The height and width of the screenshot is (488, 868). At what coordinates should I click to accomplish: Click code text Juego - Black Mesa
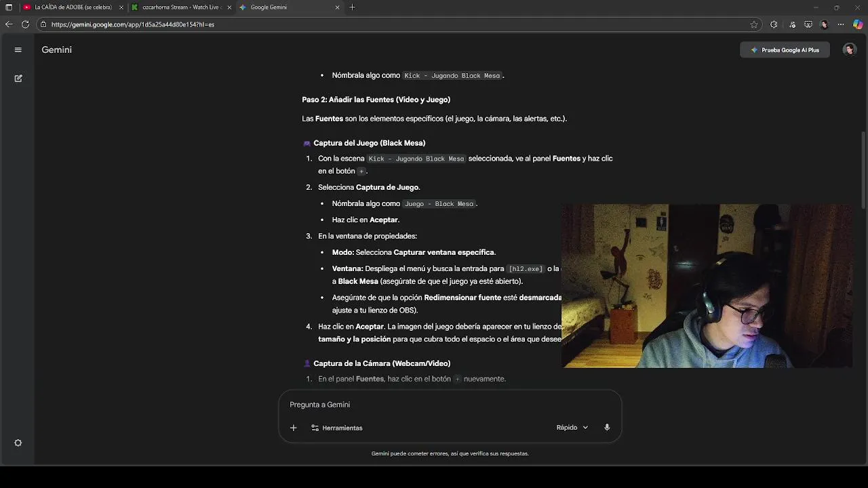439,204
